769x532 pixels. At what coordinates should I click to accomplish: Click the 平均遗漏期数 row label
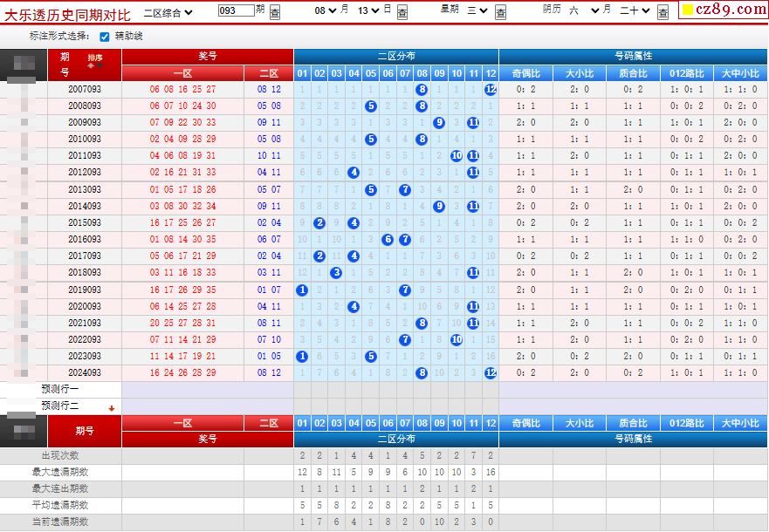(x=60, y=506)
